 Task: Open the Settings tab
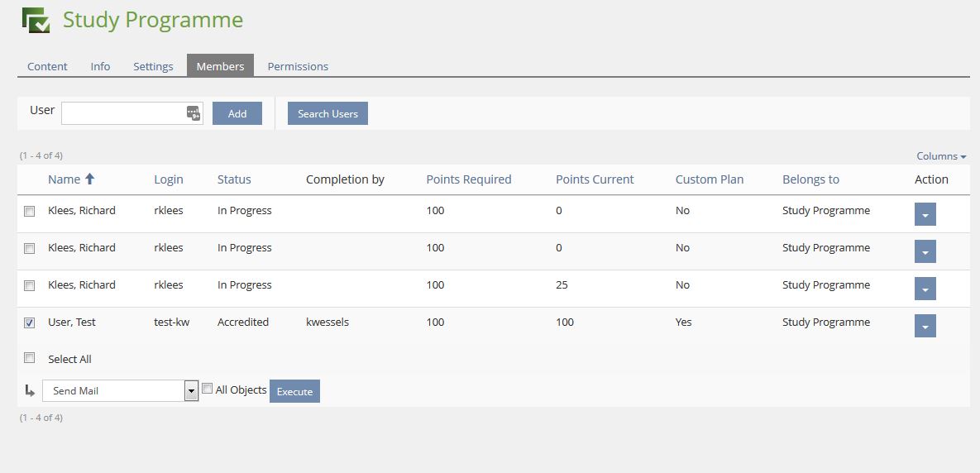(153, 66)
